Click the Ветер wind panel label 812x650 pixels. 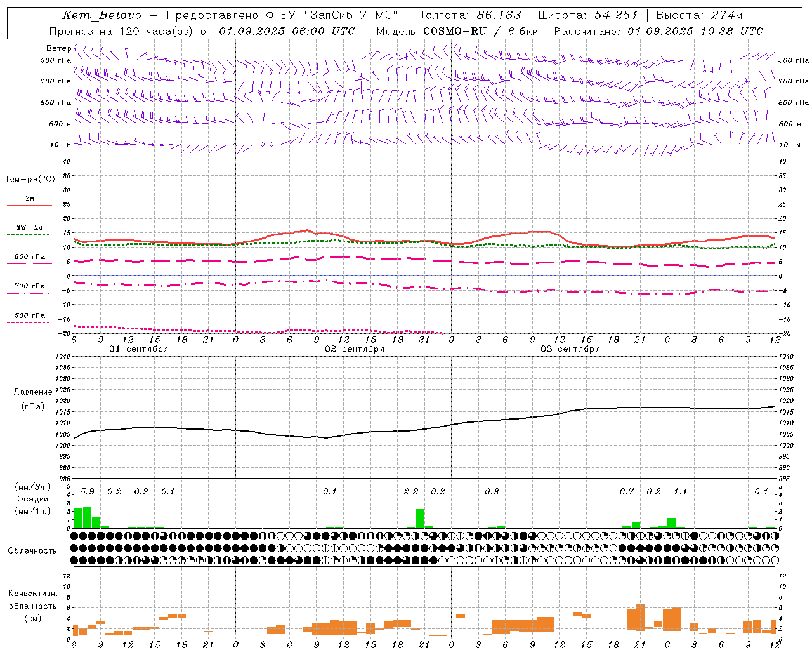(x=58, y=48)
